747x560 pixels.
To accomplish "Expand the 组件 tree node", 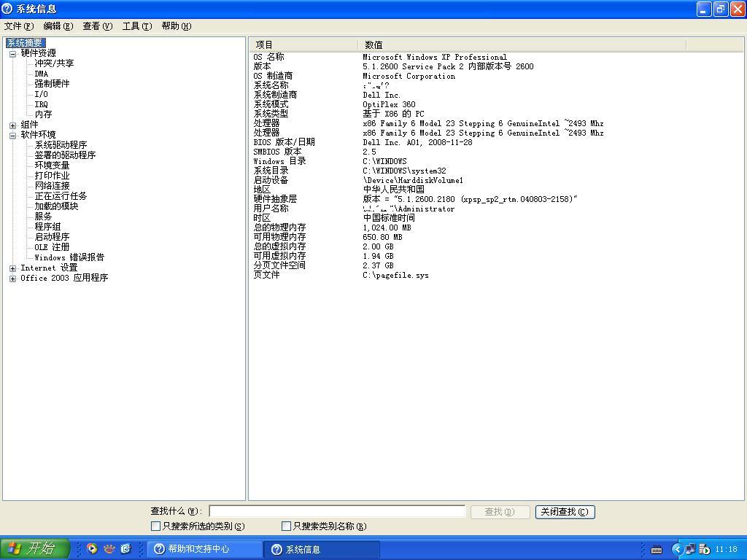I will (13, 125).
